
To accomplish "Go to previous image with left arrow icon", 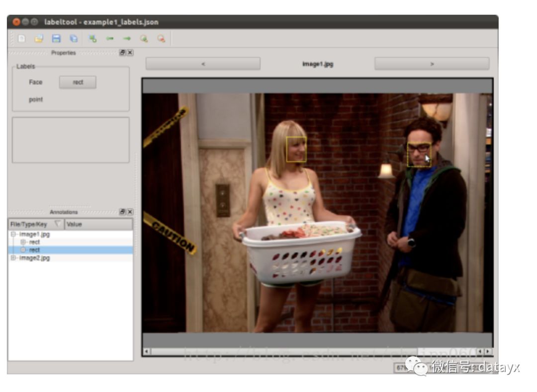I will 109,39.
